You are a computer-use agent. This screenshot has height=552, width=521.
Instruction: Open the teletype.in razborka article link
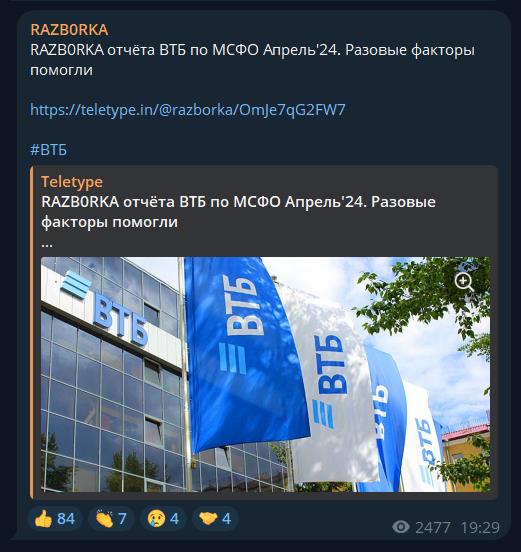pyautogui.click(x=188, y=110)
